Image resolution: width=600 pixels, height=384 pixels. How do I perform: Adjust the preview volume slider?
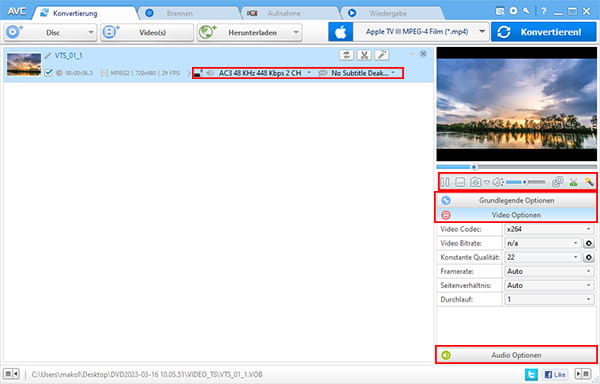coord(526,182)
